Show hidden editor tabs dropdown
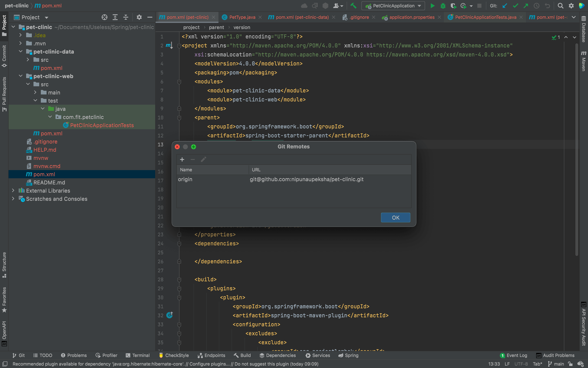 coord(574,17)
